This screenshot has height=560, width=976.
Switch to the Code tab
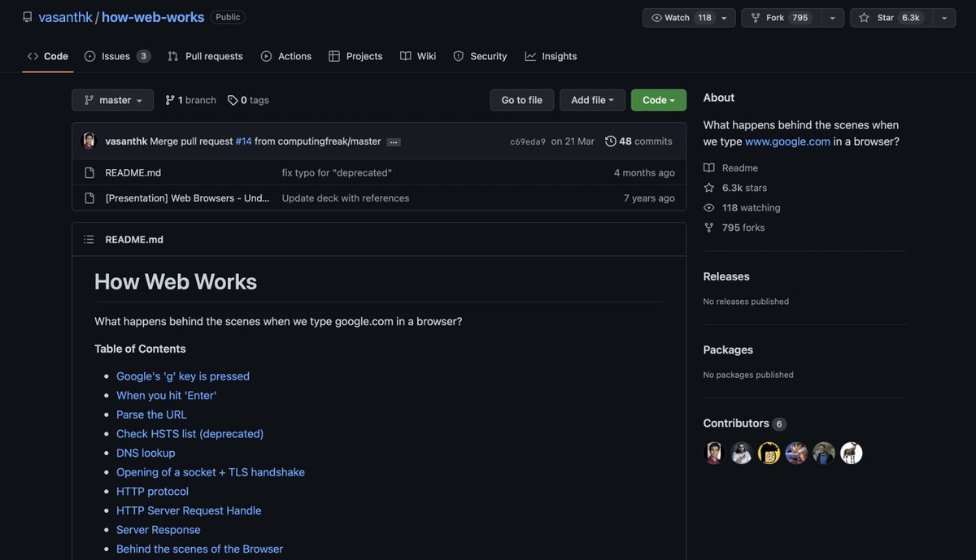point(48,56)
